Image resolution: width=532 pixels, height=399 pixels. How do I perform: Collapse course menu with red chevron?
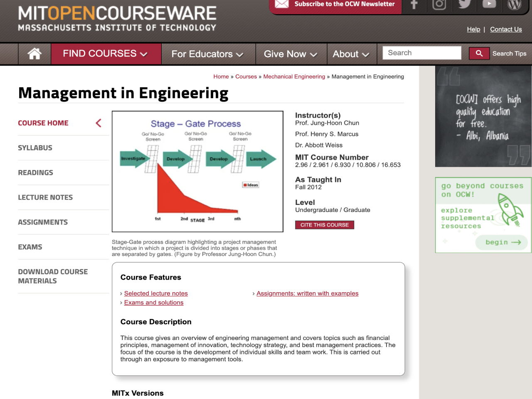(x=99, y=123)
